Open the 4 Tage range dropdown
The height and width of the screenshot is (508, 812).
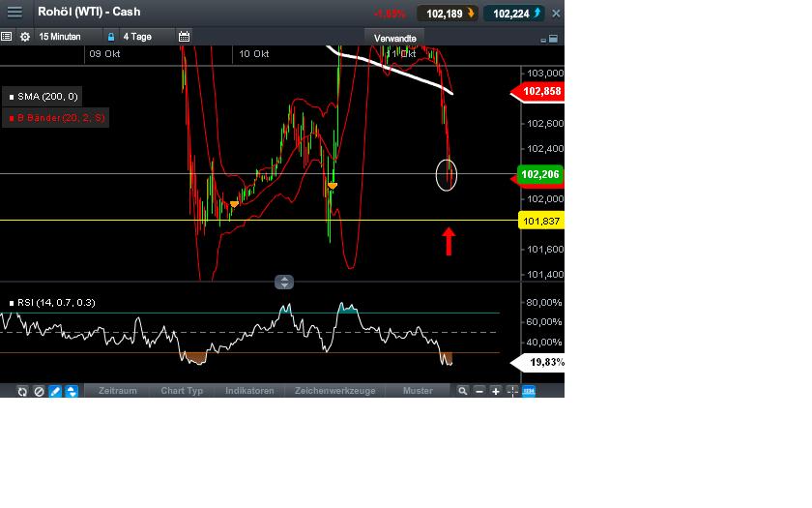(147, 37)
